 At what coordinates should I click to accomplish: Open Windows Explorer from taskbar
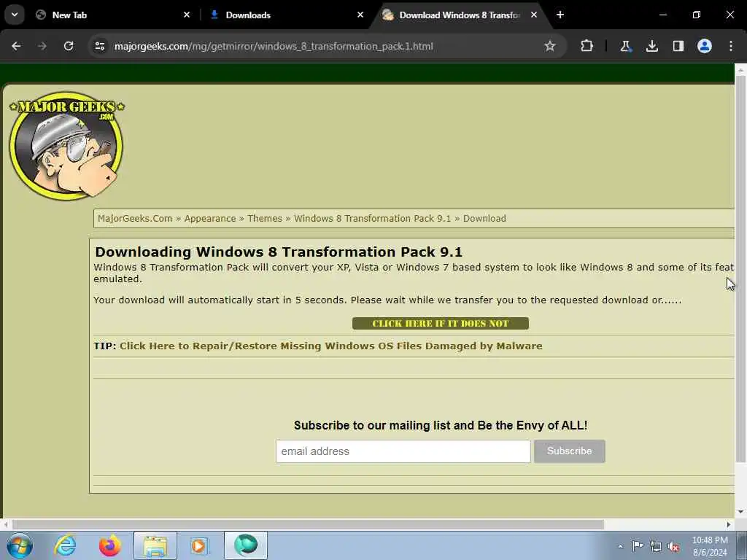(x=155, y=545)
